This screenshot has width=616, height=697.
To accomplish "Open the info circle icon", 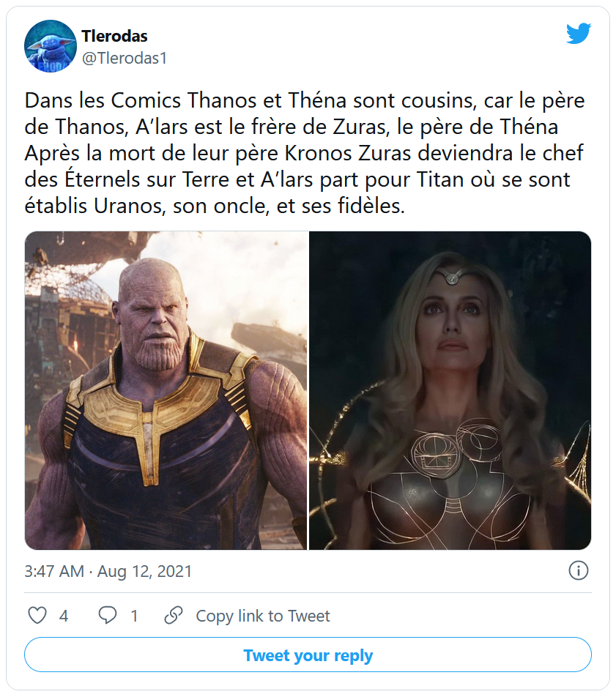I will click(578, 570).
